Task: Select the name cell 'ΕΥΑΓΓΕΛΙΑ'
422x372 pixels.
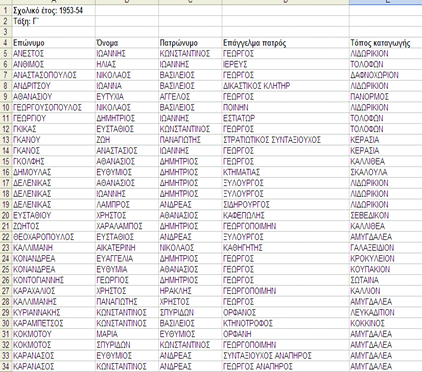Action: click(127, 258)
